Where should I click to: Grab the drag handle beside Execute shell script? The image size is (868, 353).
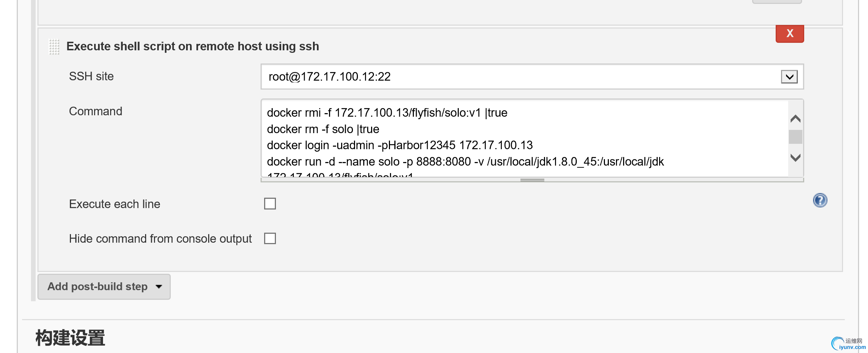54,47
